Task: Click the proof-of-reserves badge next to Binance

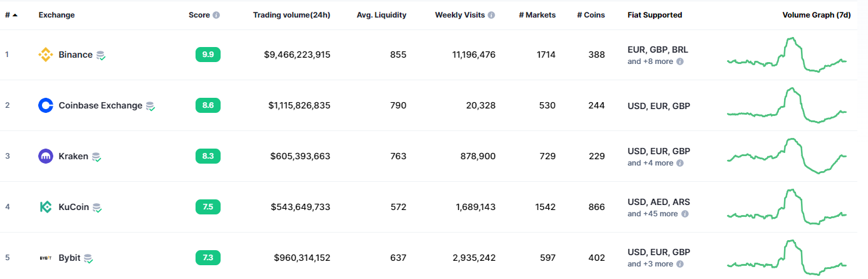Action: pos(100,55)
